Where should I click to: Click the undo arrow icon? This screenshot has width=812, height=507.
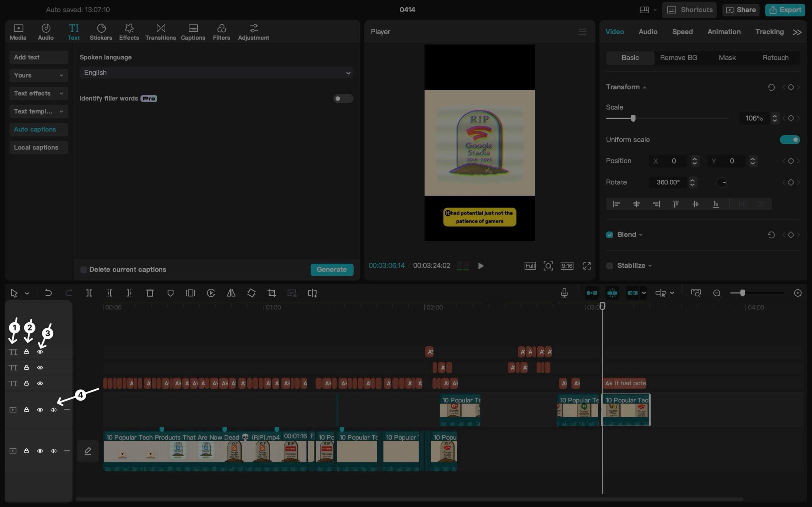point(48,293)
